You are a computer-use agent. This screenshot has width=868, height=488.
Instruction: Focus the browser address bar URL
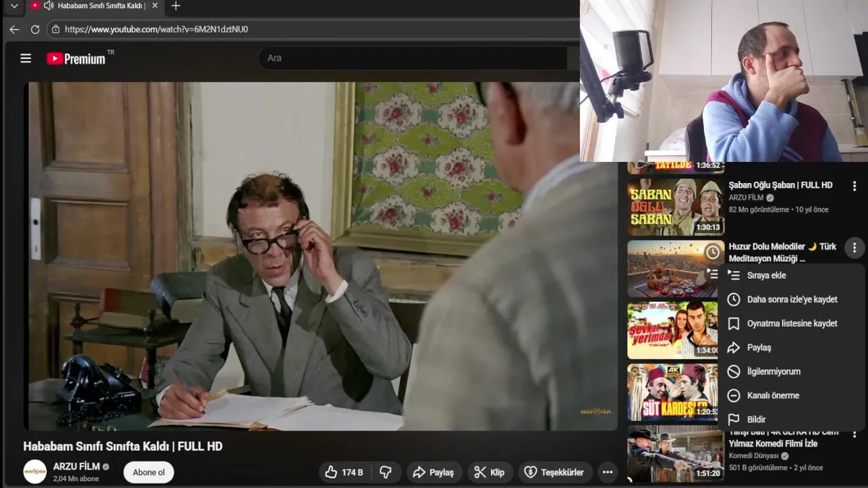click(156, 29)
